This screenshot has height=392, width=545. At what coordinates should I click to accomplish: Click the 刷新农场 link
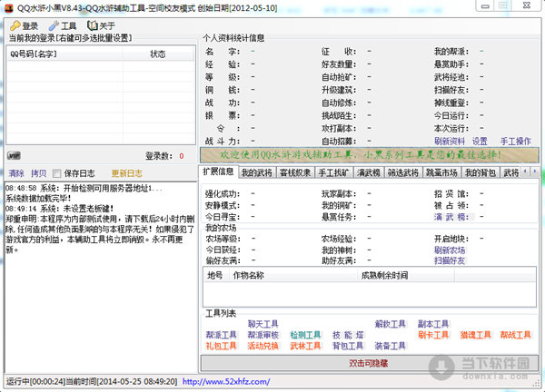click(450, 250)
